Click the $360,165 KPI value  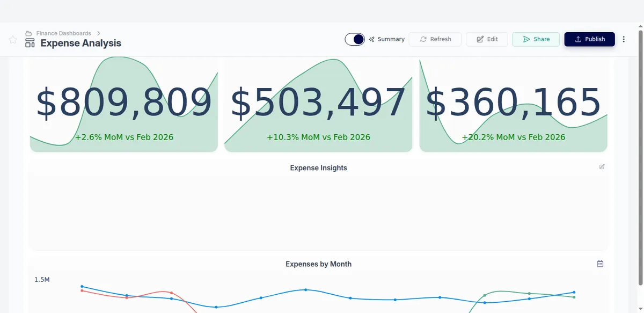pyautogui.click(x=513, y=103)
